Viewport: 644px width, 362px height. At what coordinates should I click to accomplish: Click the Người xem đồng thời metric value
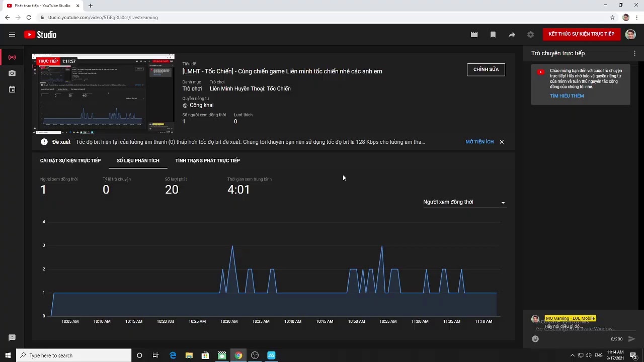pos(43,190)
